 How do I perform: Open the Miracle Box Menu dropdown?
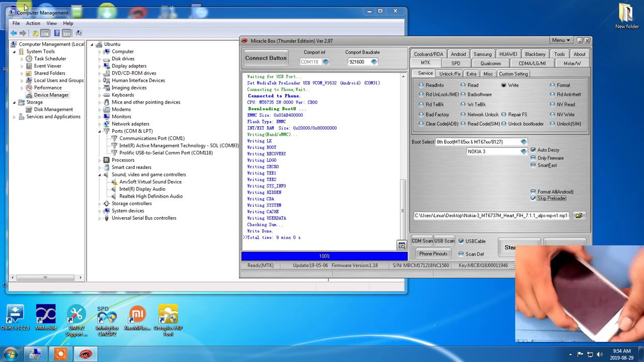561,41
